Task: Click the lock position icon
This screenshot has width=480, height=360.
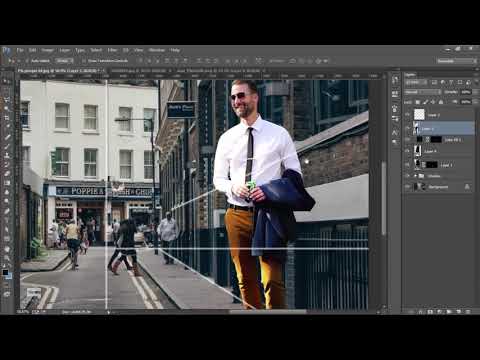Action: click(x=433, y=102)
